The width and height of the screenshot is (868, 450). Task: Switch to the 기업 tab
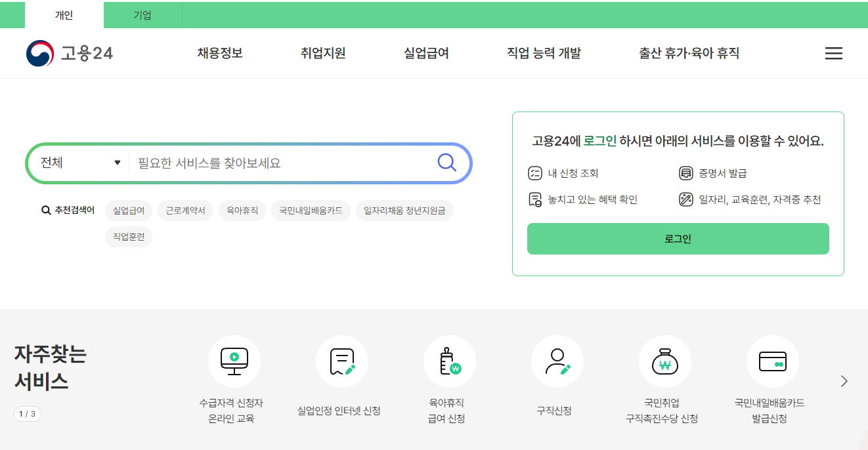(142, 14)
